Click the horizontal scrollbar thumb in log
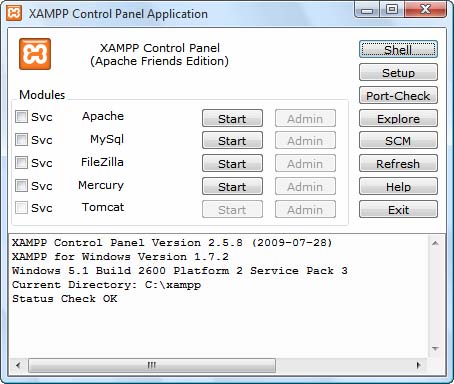The width and height of the screenshot is (454, 384). point(152,365)
